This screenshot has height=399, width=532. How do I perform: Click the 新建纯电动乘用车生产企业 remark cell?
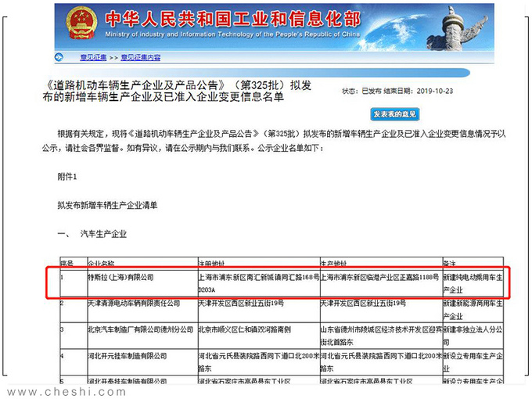[473, 283]
